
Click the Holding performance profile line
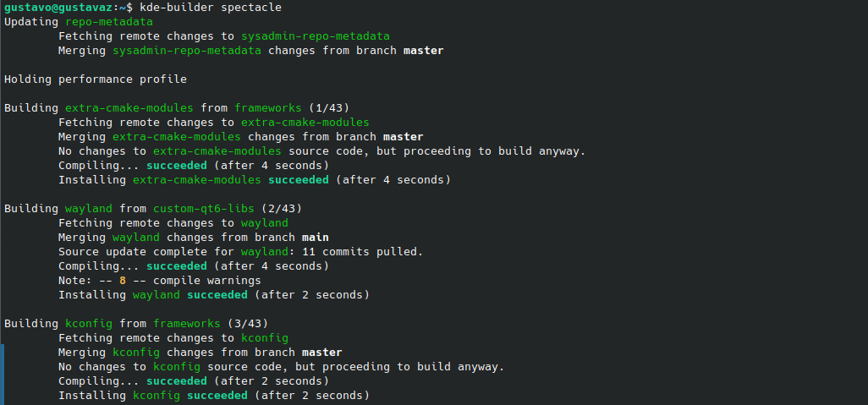(95, 79)
